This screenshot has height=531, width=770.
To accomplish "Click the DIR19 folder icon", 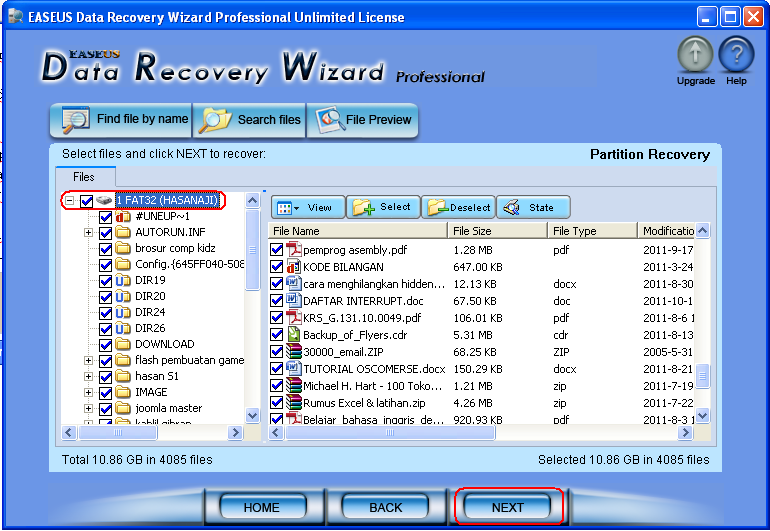I will 123,280.
